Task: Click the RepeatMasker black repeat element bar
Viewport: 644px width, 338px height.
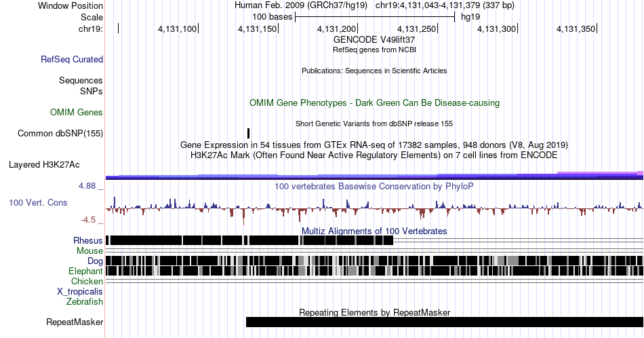Action: (x=445, y=322)
